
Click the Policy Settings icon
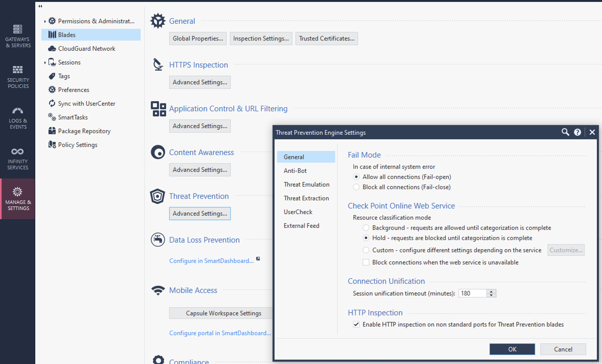pyautogui.click(x=52, y=145)
